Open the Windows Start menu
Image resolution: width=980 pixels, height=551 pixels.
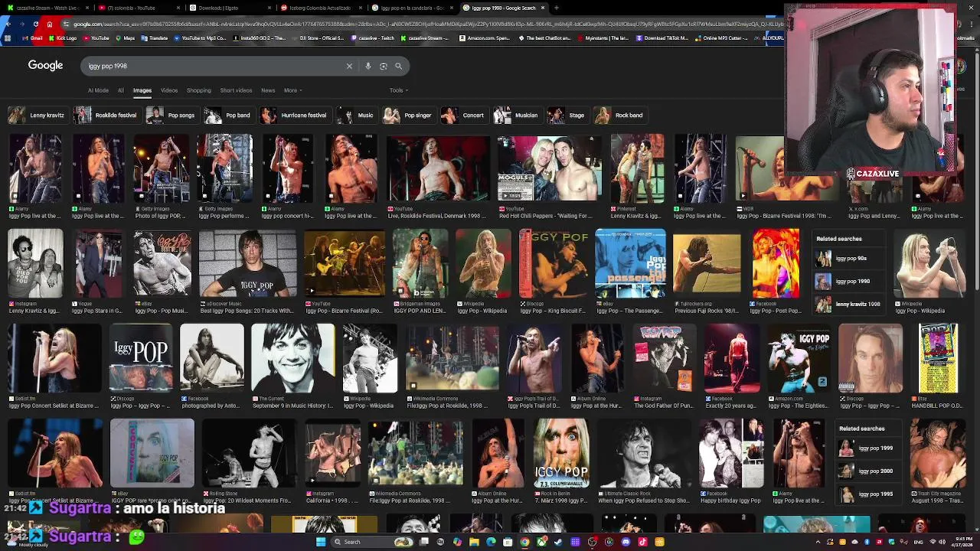click(321, 542)
